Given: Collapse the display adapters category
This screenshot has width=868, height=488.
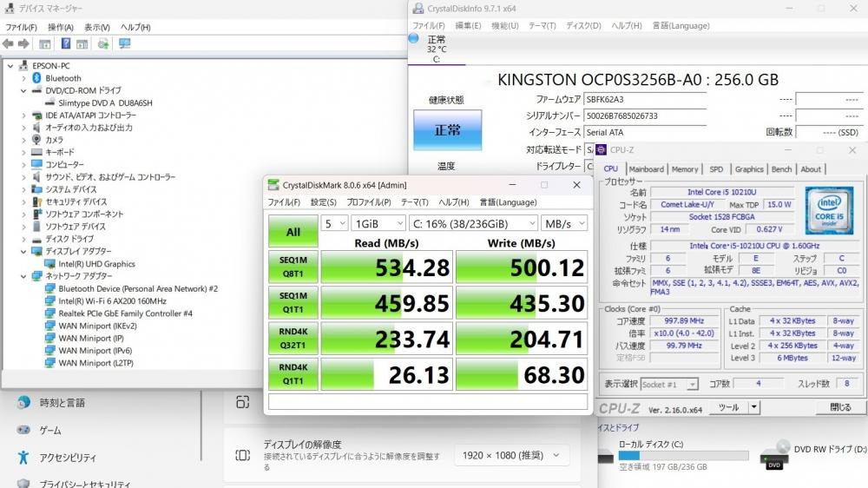Looking at the screenshot, I should pyautogui.click(x=23, y=252).
